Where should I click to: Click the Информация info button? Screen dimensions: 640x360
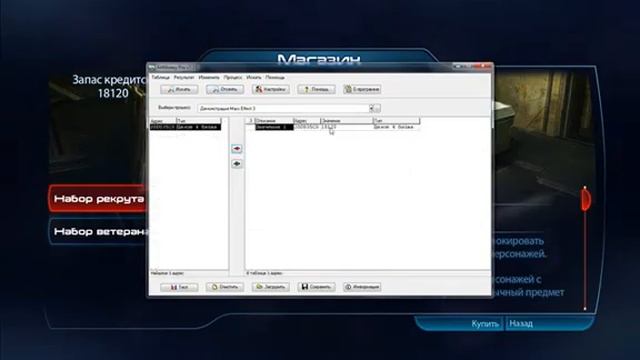362,287
